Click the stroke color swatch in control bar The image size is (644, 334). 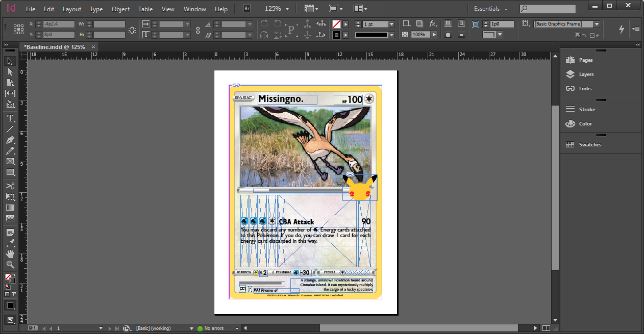pos(336,35)
